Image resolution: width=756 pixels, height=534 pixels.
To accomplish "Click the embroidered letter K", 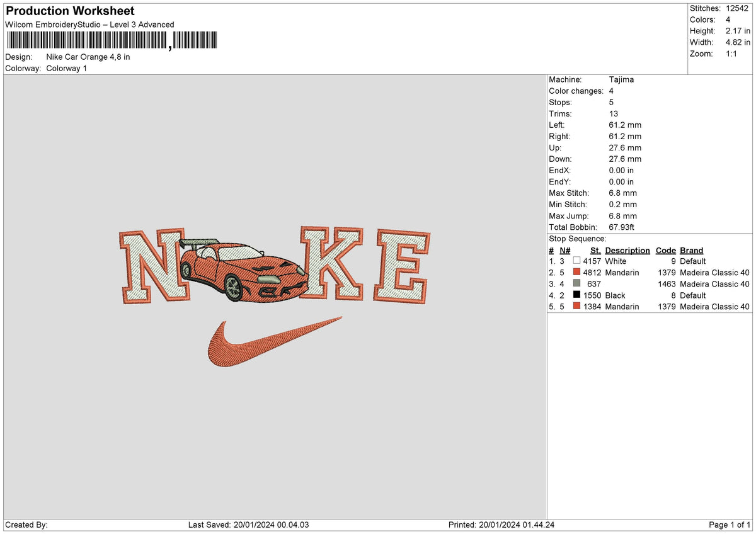I will pos(332,263).
